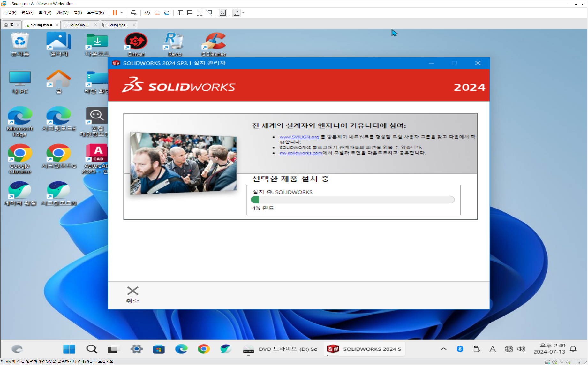Launch 네이버 웨일 browser shortcut
The width and height of the screenshot is (588, 365).
point(20,194)
